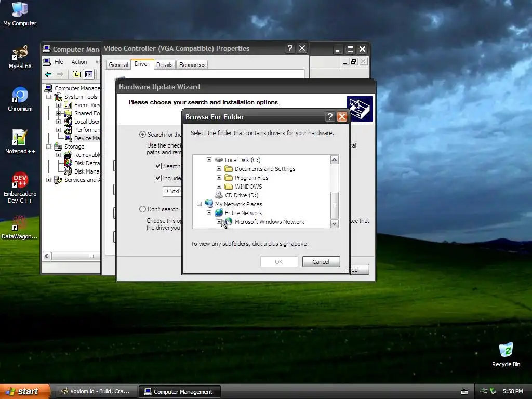This screenshot has height=399, width=532.
Task: Expand WINDOWS folder node
Action: point(219,187)
